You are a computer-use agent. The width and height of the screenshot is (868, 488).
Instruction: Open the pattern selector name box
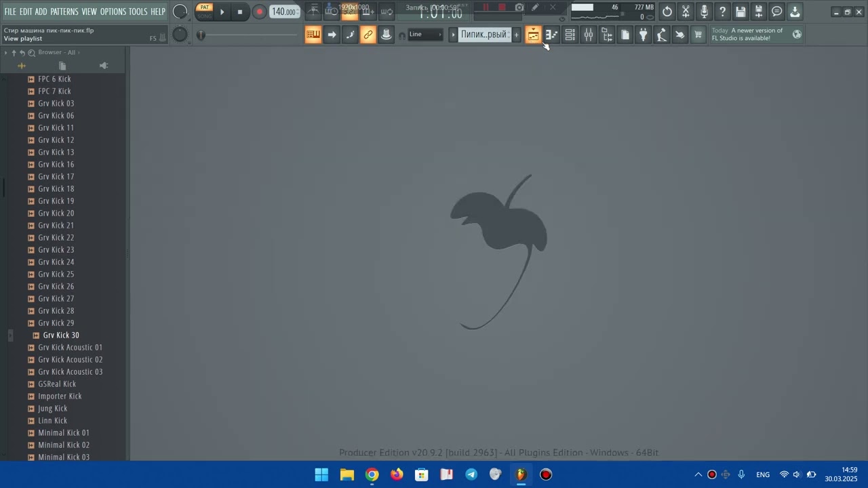point(484,35)
